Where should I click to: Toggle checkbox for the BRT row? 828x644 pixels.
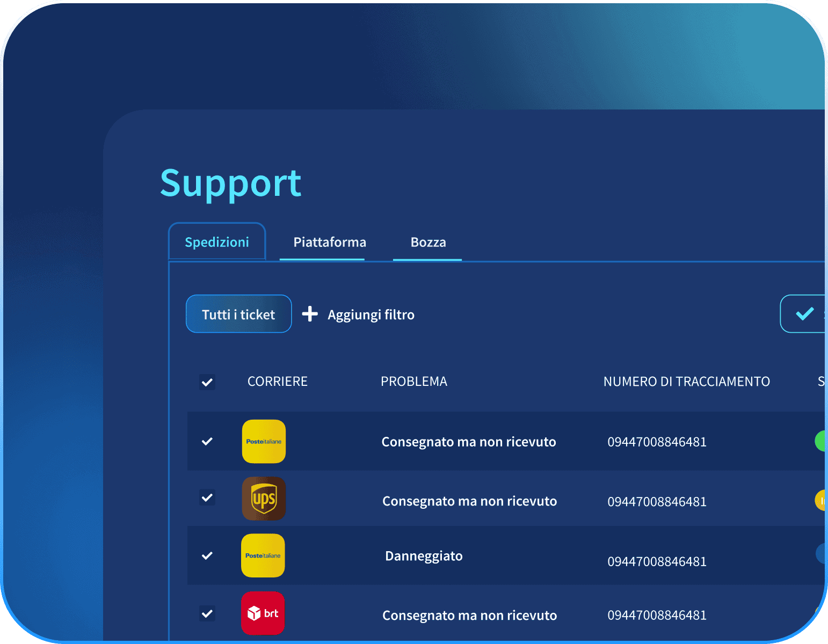point(207,613)
